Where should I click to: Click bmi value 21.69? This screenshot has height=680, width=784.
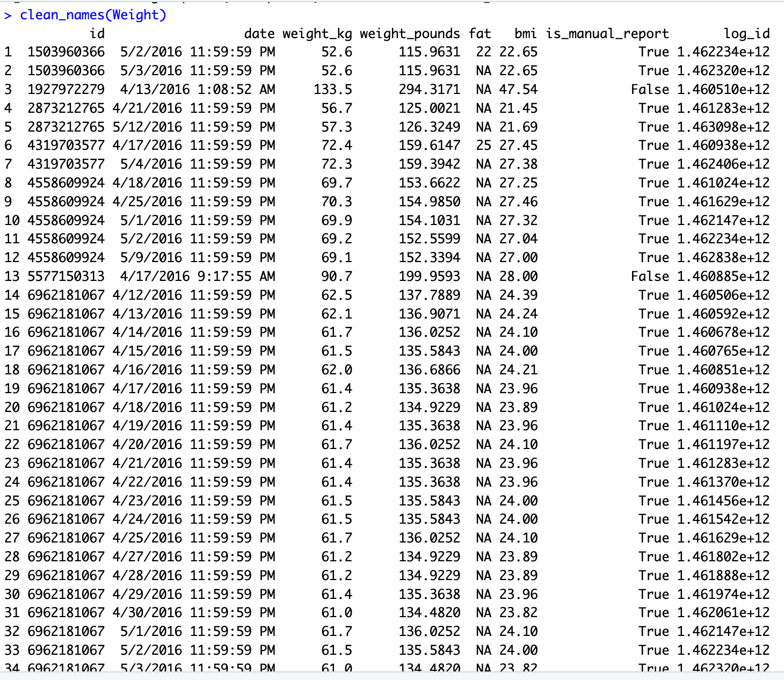click(518, 127)
